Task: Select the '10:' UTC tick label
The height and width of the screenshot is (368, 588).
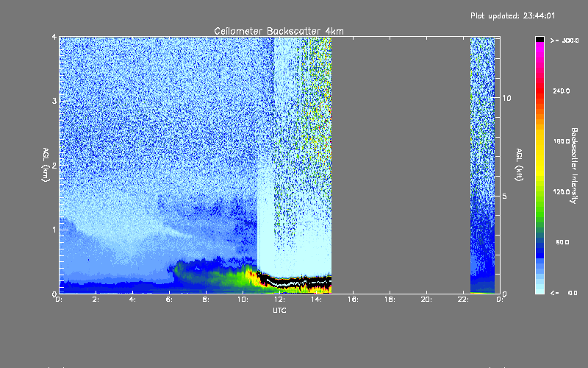Action: click(x=243, y=300)
